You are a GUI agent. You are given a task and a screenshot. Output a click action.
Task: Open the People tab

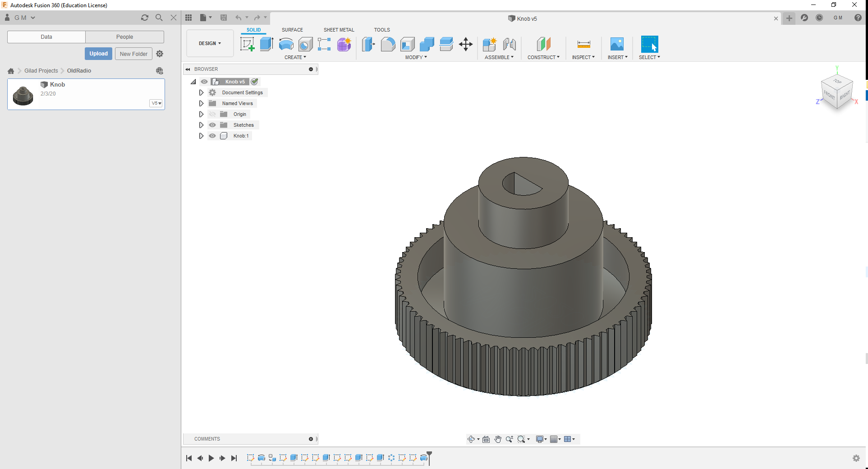pyautogui.click(x=124, y=37)
